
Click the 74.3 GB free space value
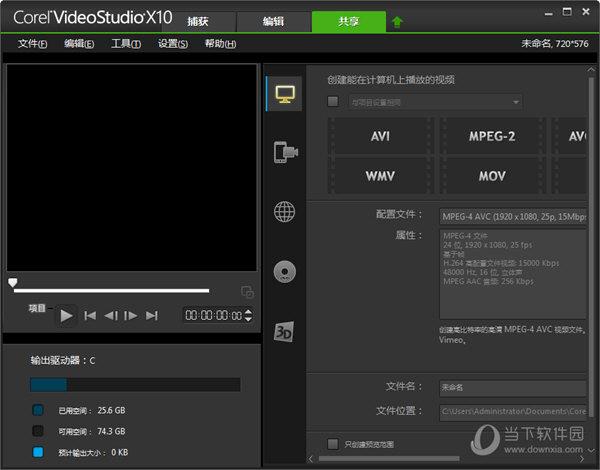(x=111, y=431)
